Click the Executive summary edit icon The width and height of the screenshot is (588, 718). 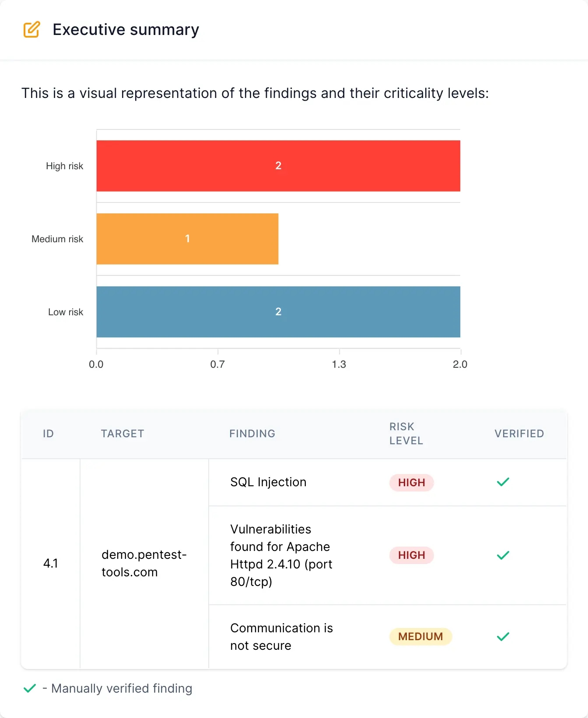pos(31,30)
